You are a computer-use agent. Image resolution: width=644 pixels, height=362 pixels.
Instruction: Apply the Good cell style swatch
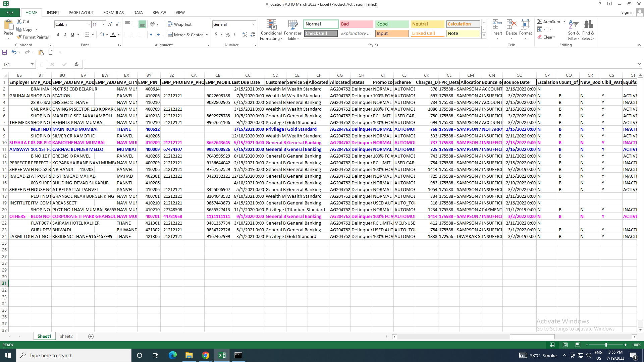click(x=391, y=24)
